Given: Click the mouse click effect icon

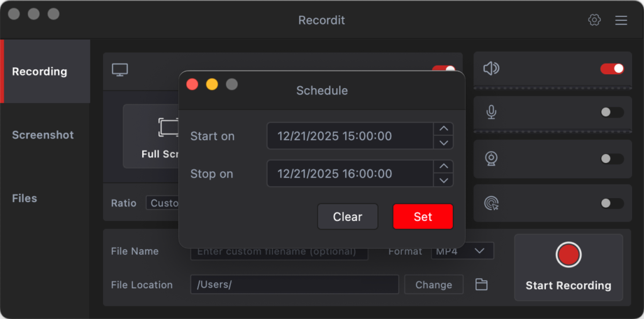Looking at the screenshot, I should coord(491,203).
